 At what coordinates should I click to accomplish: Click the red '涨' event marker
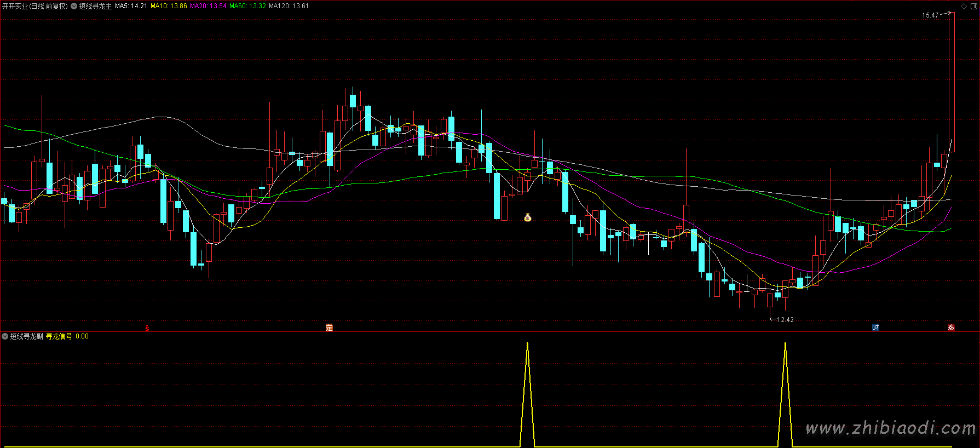pos(951,328)
